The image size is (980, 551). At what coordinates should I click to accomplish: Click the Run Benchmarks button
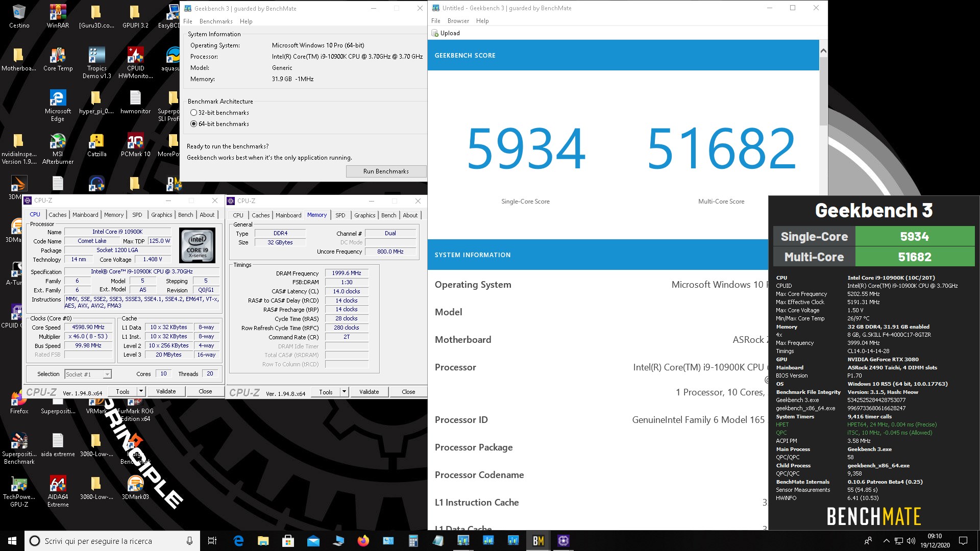point(386,171)
